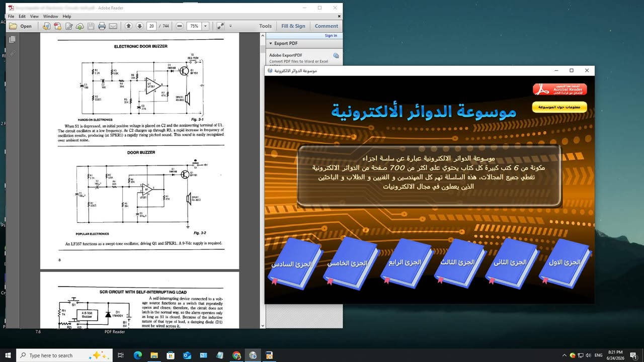Open the View menu in Adobe Reader
This screenshot has height=362, width=644.
pos(34,17)
